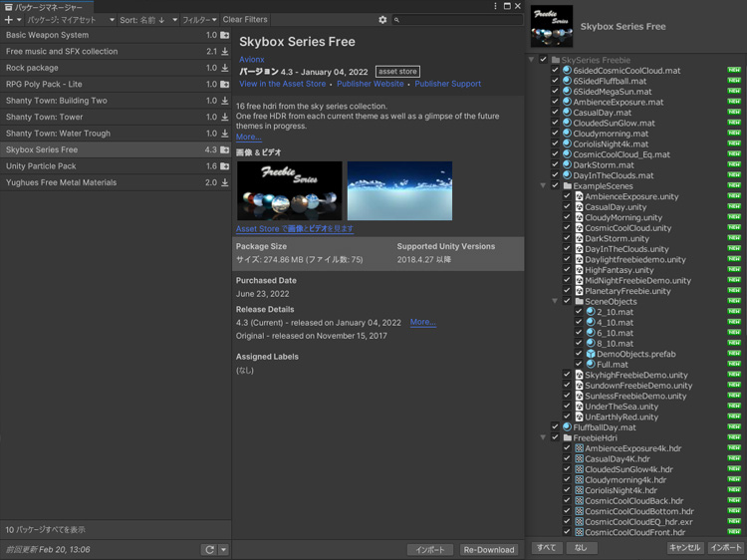Uncheck the CasualDay.mat checkbox
This screenshot has width=747, height=560.
tap(555, 113)
